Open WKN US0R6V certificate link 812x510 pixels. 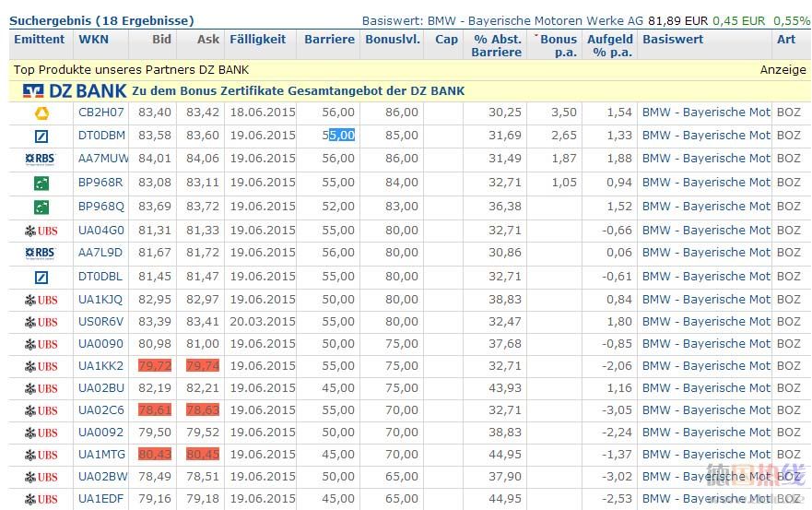tap(100, 322)
